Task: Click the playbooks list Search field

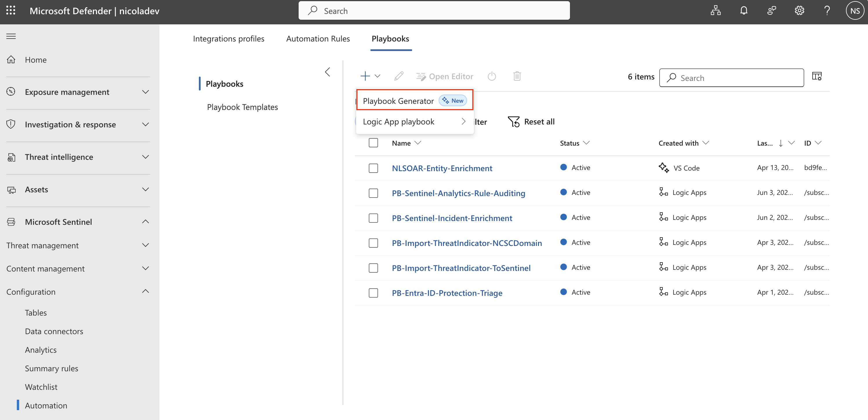Action: pyautogui.click(x=731, y=78)
